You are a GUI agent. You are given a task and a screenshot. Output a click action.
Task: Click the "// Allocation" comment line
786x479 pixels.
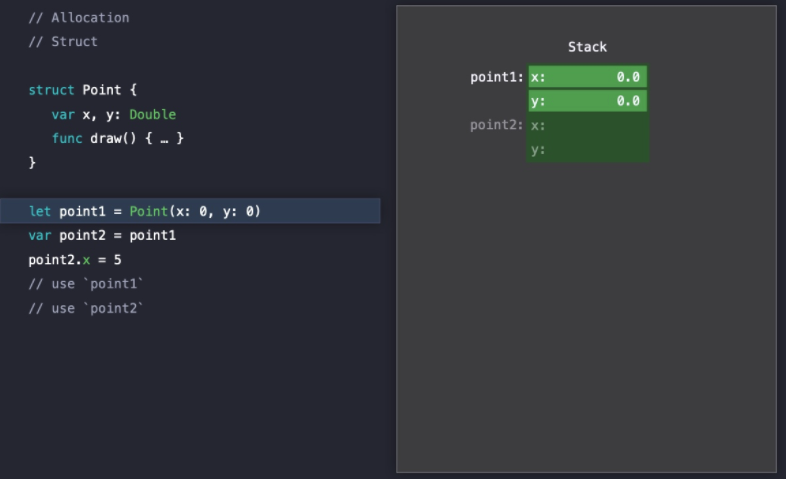coord(79,18)
